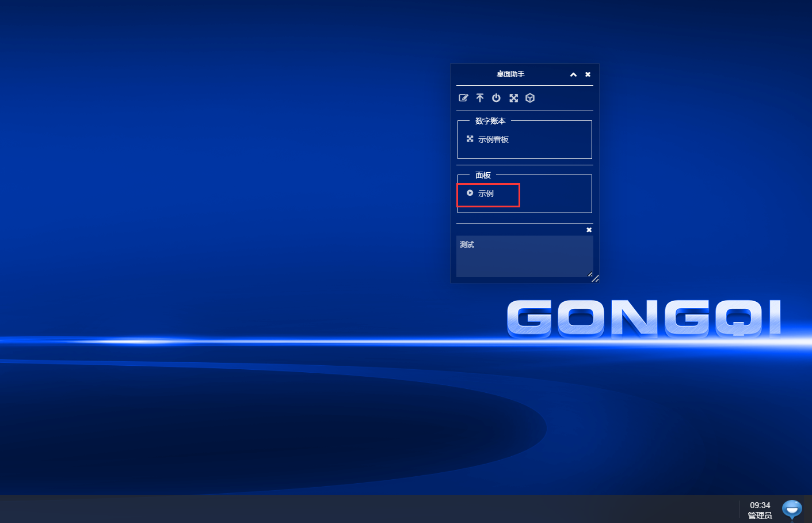Click the fullscreen arrows toolbar icon
This screenshot has width=812, height=523.
tap(513, 98)
